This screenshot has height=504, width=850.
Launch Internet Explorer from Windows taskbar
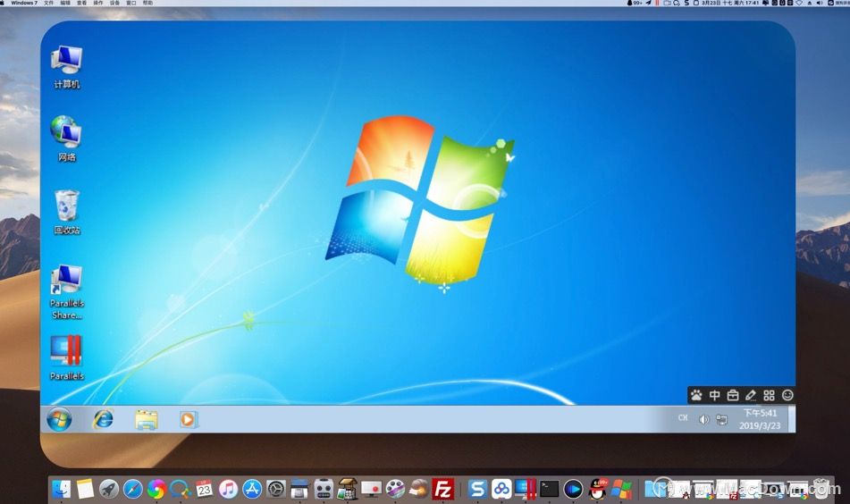[x=103, y=419]
